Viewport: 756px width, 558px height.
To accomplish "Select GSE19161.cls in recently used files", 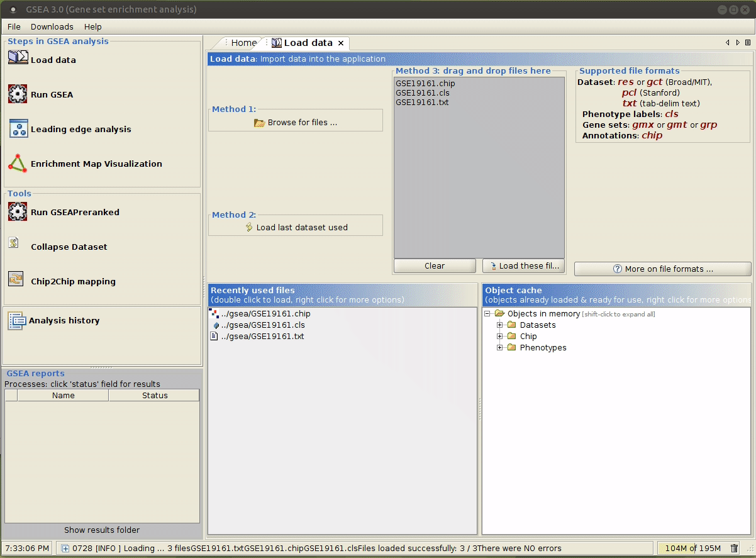I will [x=262, y=325].
